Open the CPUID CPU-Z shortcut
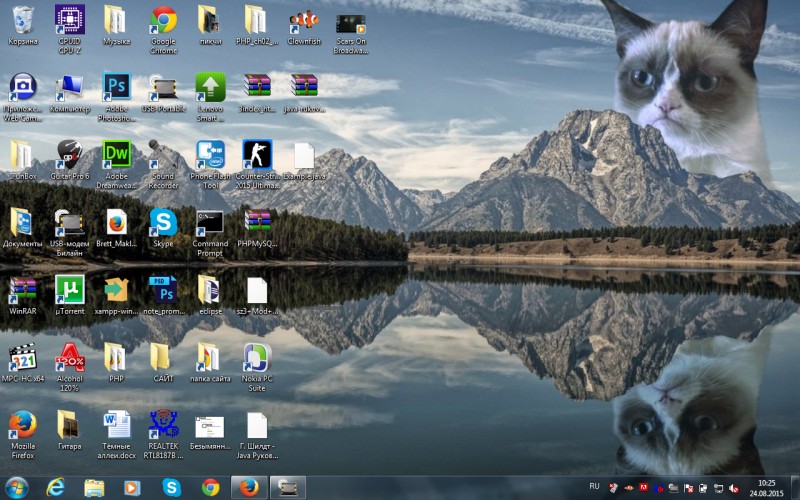The width and height of the screenshot is (800, 500). 69,20
